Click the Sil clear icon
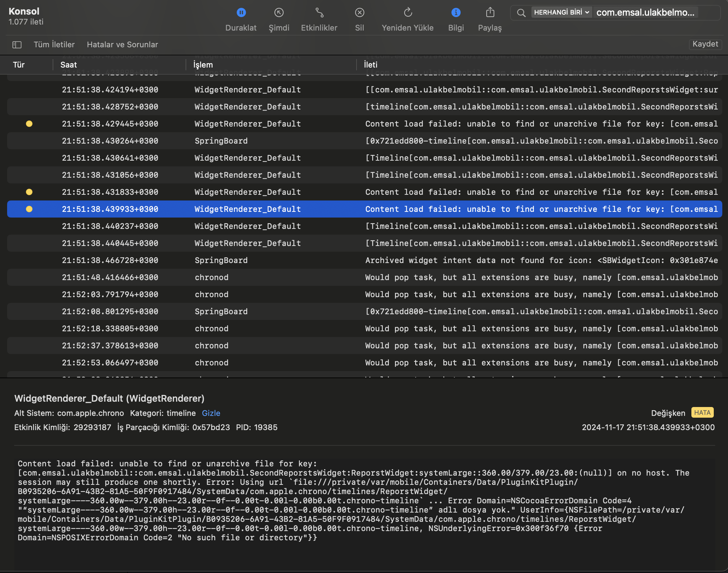This screenshot has height=573, width=728. click(359, 13)
